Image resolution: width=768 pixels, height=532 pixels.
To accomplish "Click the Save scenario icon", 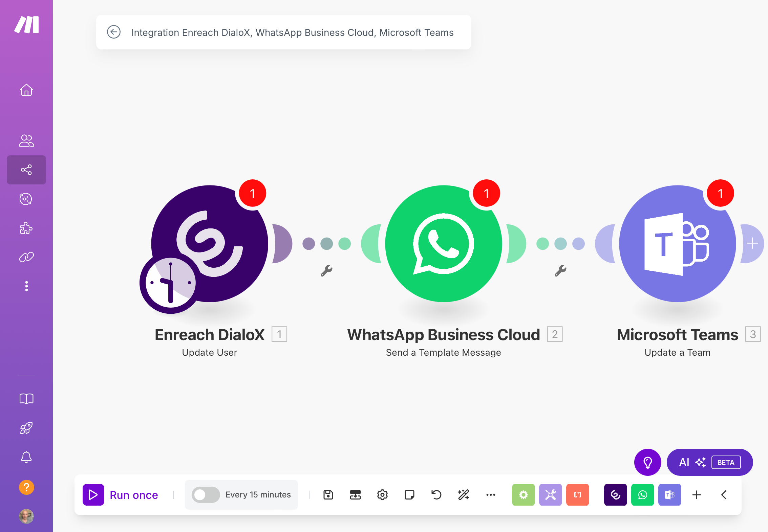I will click(x=328, y=495).
